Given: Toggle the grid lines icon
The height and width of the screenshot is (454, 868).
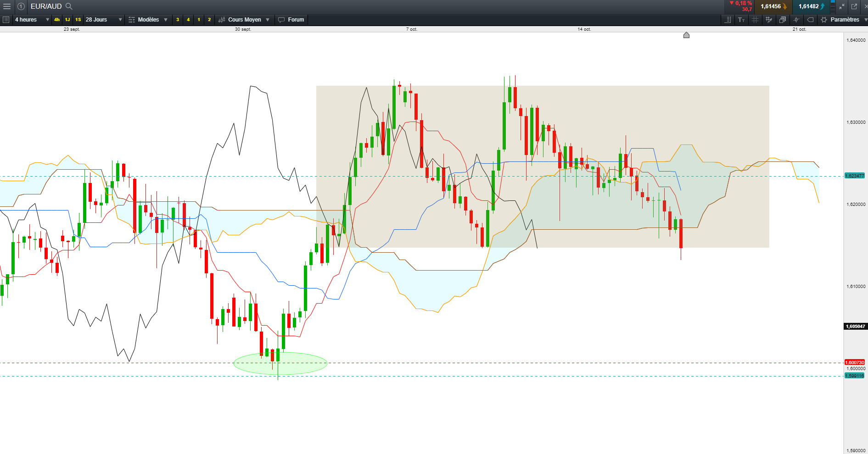Looking at the screenshot, I should [755, 20].
